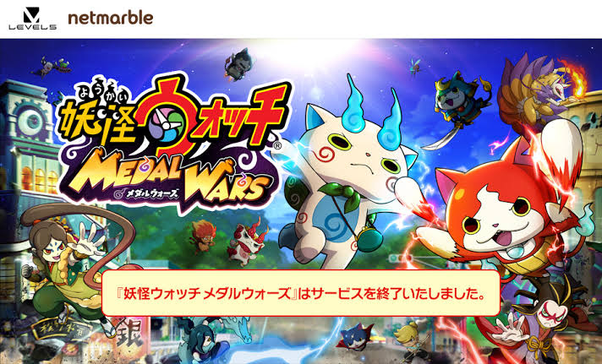Select the blue caped cat at bottom
The height and width of the screenshot is (364, 602).
[355, 338]
